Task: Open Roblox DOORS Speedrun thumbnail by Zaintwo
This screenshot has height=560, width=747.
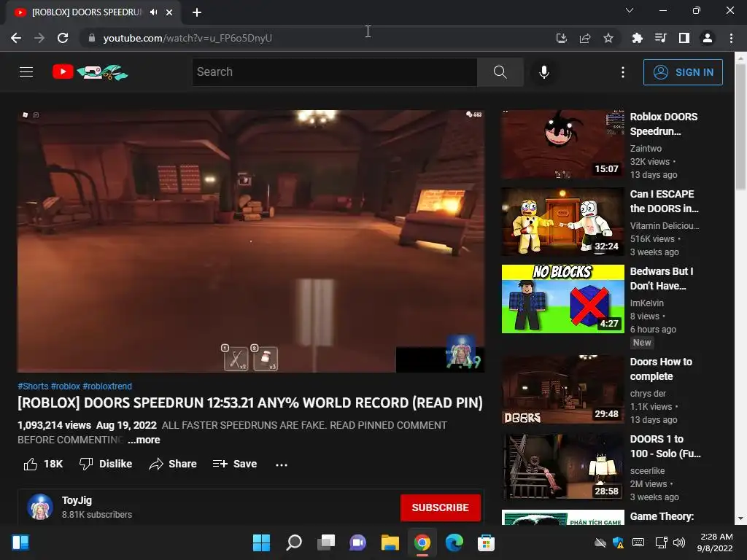Action: [562, 144]
